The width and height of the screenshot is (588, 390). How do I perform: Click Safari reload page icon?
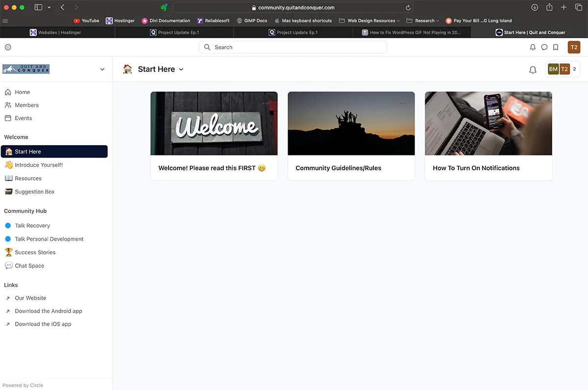coord(408,7)
